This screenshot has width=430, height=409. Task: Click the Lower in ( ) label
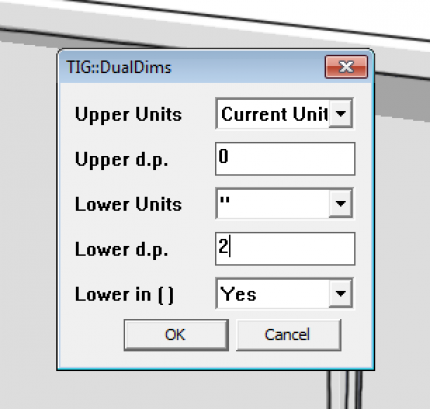[x=124, y=295]
